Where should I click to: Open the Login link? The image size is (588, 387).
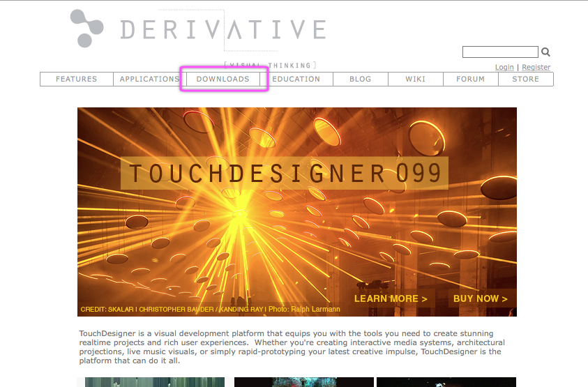coord(504,68)
